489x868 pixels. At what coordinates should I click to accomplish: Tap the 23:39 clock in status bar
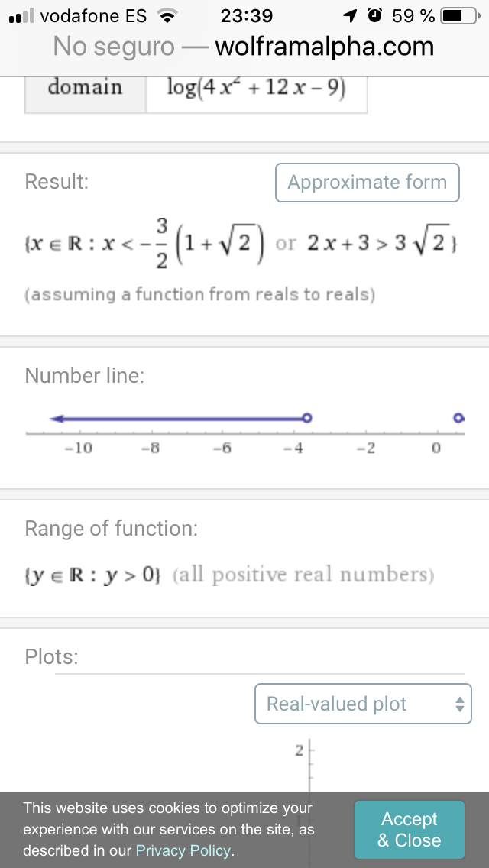pos(246,15)
